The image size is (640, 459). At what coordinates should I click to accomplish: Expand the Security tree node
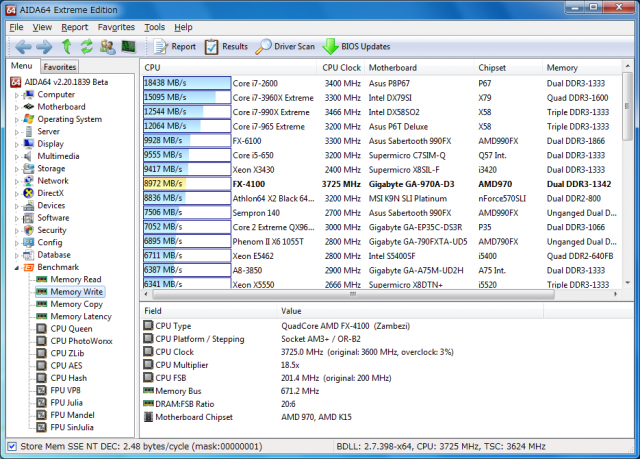[17, 231]
